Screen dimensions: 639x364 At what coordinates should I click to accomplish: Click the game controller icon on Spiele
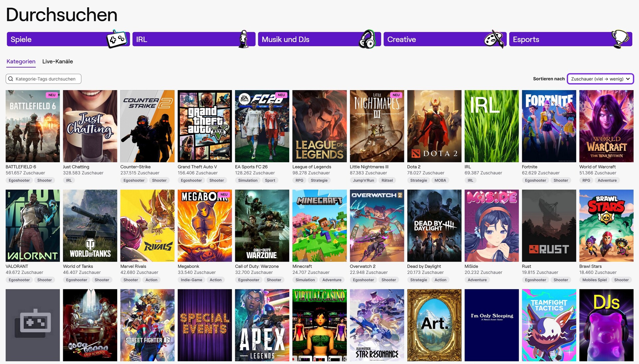tap(117, 39)
